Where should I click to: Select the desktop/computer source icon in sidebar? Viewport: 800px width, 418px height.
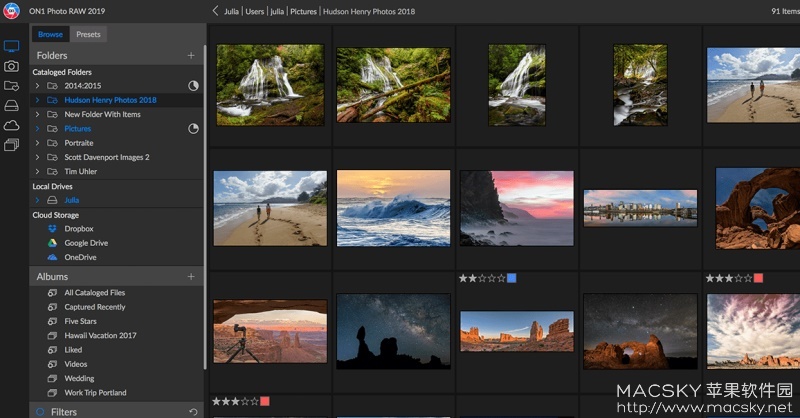11,46
